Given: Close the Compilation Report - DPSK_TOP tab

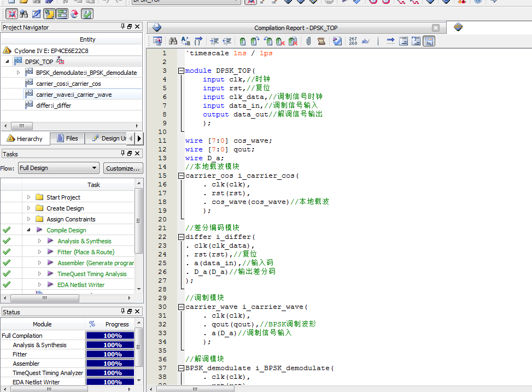Looking at the screenshot, I should point(435,28).
